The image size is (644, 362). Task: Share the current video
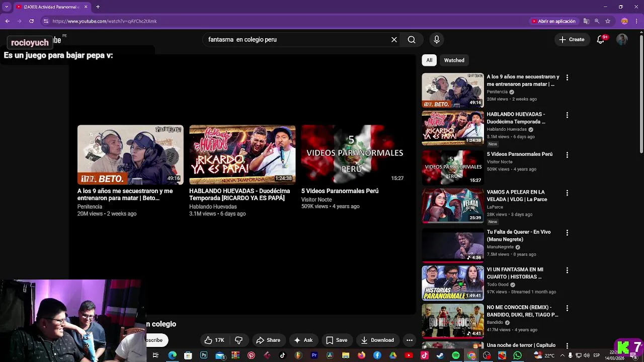[268, 340]
